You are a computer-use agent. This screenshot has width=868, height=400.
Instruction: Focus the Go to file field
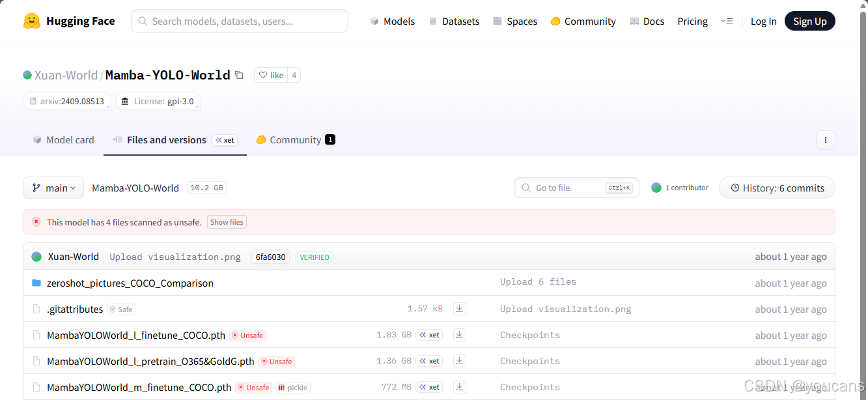tap(576, 188)
